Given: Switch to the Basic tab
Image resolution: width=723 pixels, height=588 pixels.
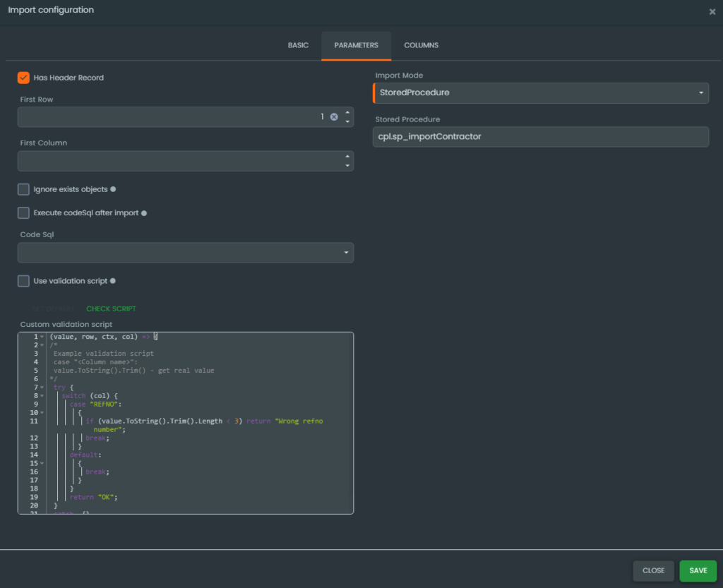Looking at the screenshot, I should [x=298, y=45].
